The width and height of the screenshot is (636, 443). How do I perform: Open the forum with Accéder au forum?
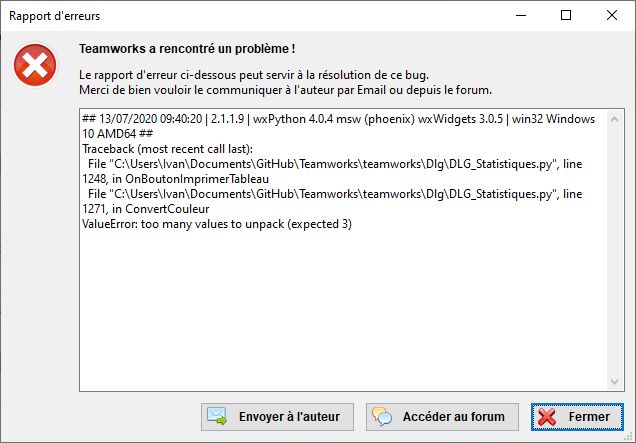pos(442,417)
